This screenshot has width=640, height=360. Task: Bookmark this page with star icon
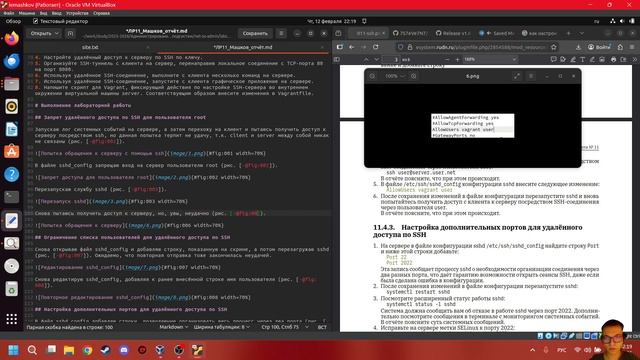(x=553, y=47)
